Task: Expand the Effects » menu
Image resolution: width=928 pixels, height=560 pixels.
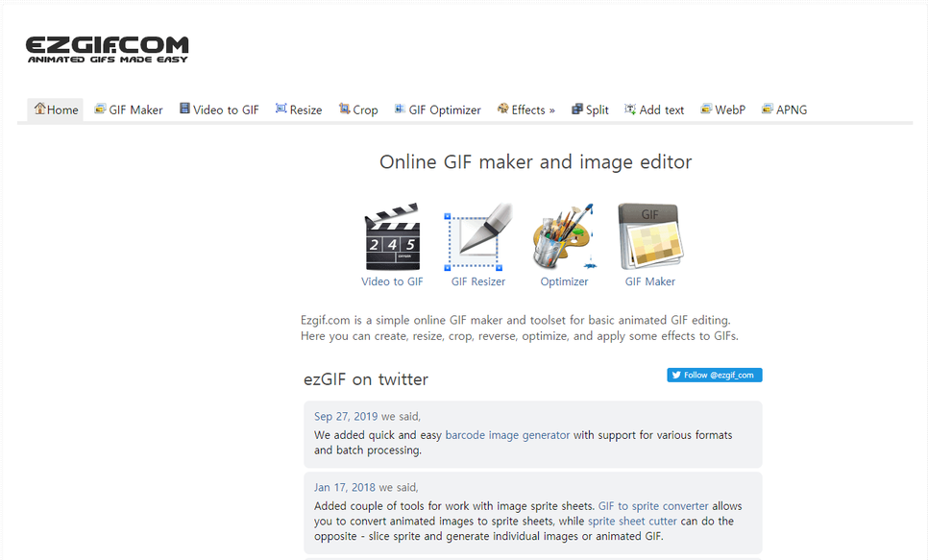Action: pyautogui.click(x=533, y=110)
